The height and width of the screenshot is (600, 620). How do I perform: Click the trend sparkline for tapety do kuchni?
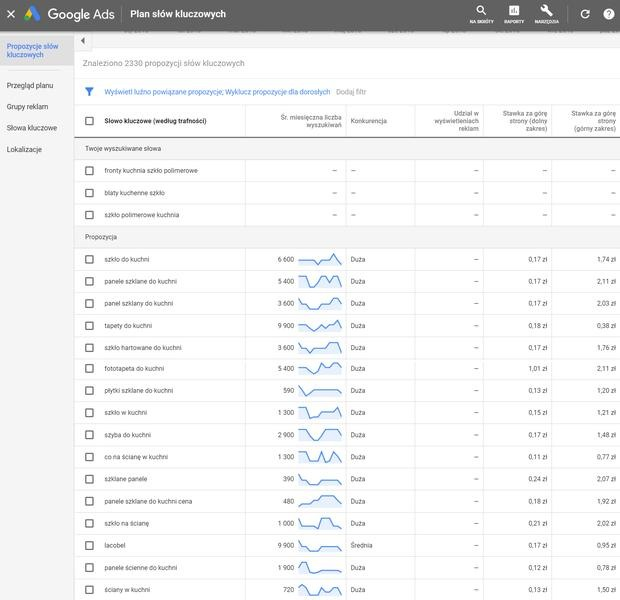(320, 326)
